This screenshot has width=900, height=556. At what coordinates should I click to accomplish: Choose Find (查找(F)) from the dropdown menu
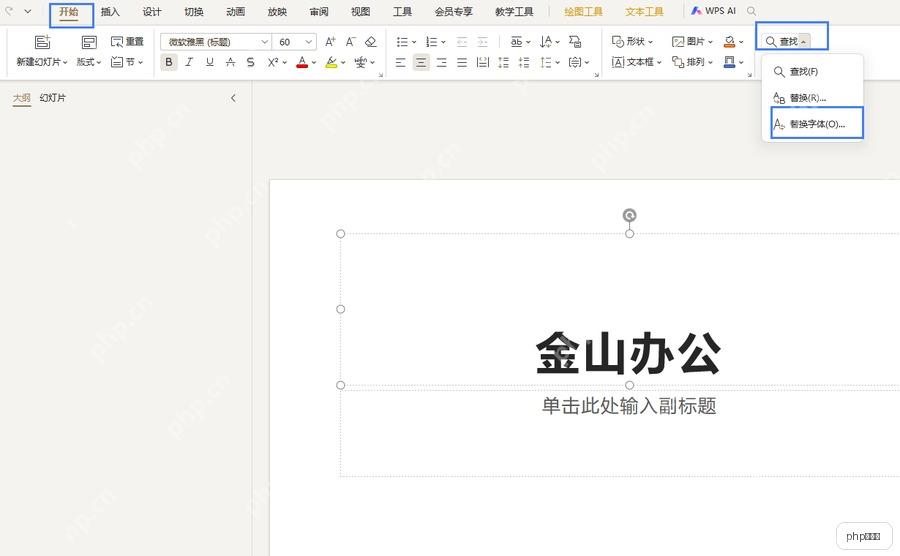point(813,72)
